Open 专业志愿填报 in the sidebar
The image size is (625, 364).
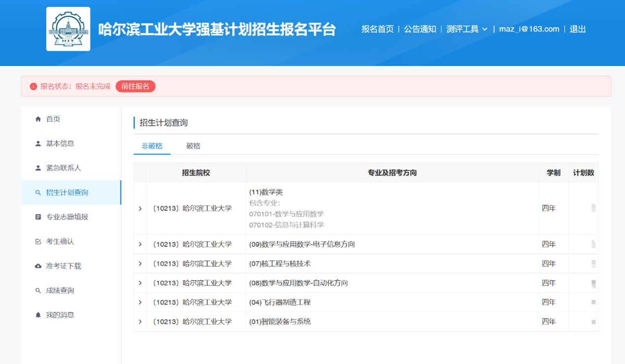click(71, 217)
